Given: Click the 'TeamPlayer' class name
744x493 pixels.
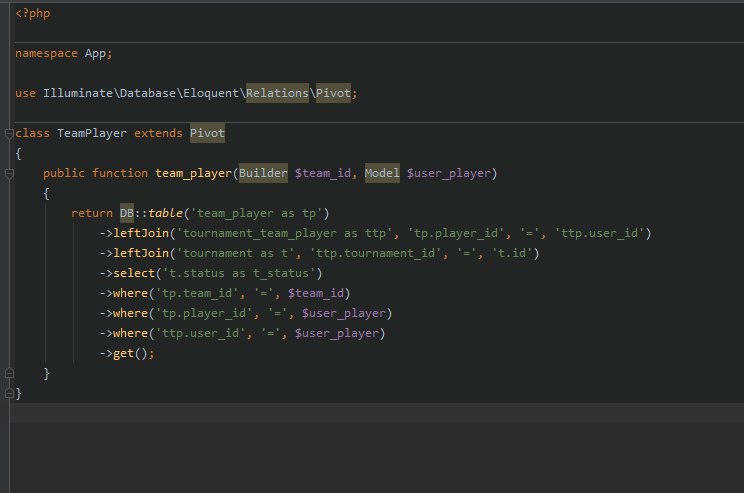Looking at the screenshot, I should 92,133.
